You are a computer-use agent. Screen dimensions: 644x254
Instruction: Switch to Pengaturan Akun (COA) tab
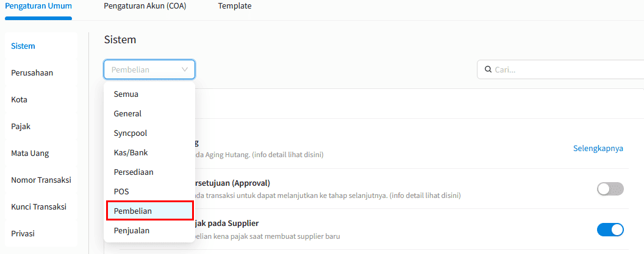(x=145, y=6)
